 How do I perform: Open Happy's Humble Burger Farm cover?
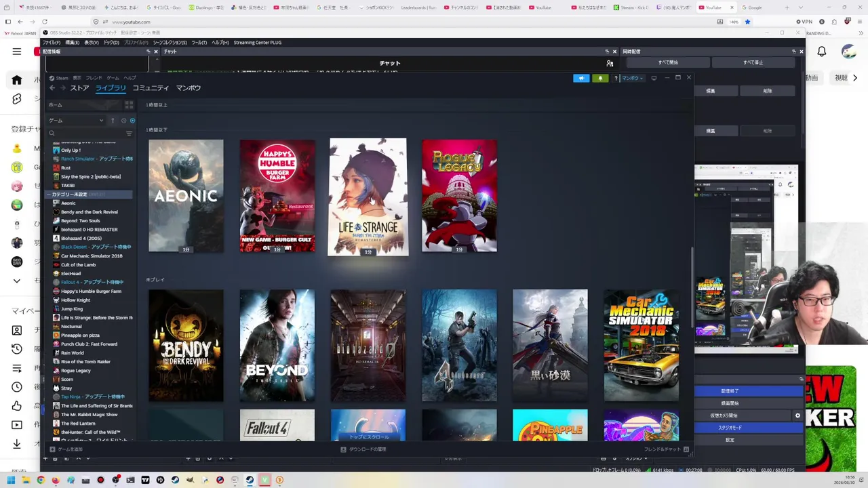tap(277, 196)
